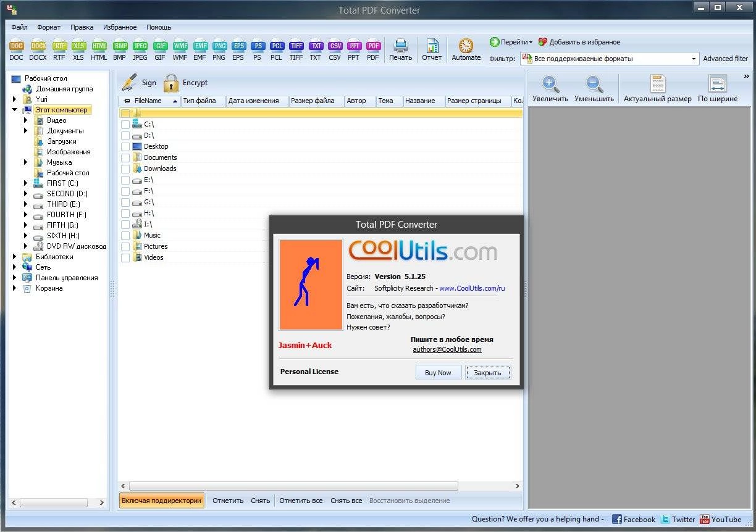Expand the Видео folder node

click(x=26, y=120)
